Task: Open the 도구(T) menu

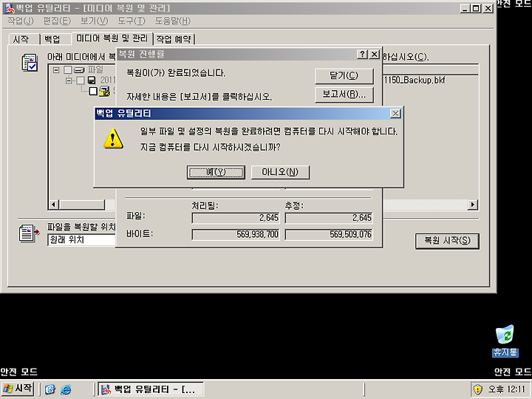Action: pyautogui.click(x=132, y=21)
